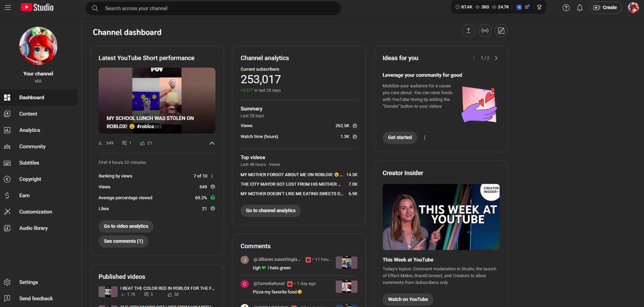The height and width of the screenshot is (307, 644).
Task: Click the eye icon beside 360
Action: [x=478, y=7]
